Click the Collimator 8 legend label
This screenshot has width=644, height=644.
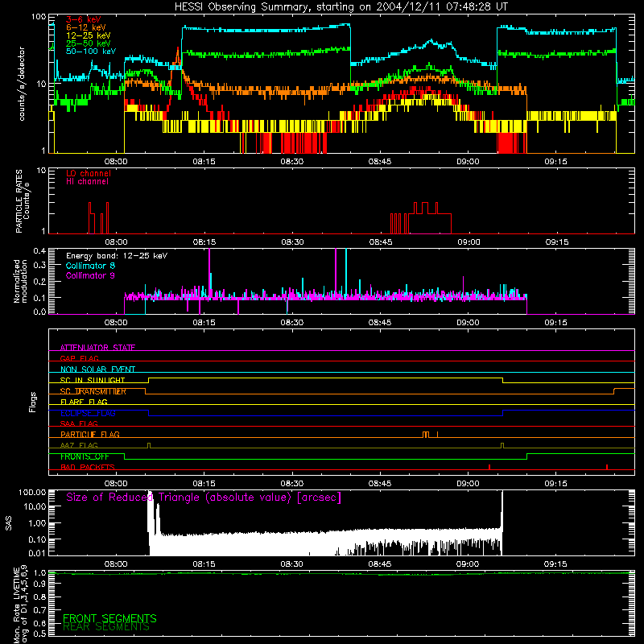click(x=90, y=266)
